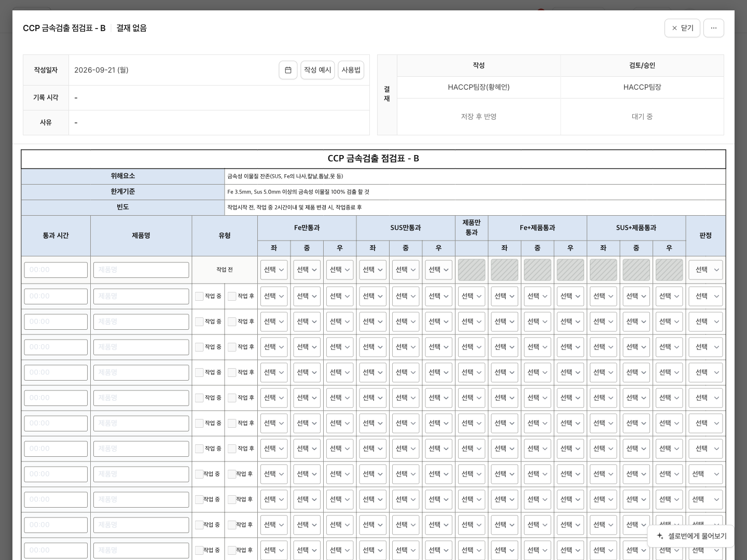The height and width of the screenshot is (560, 747).
Task: Click the Fe 3.5mm, Sus 5.0mm limit description
Action: pos(298,192)
